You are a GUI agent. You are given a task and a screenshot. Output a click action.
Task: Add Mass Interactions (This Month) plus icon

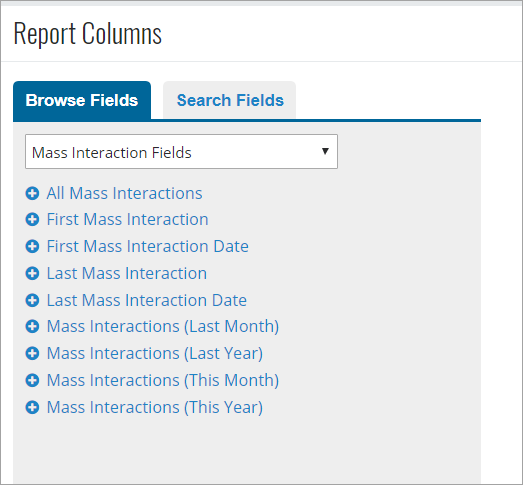(x=32, y=380)
